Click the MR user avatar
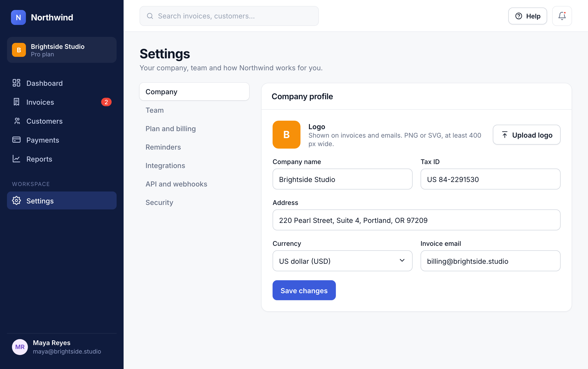 pyautogui.click(x=20, y=347)
